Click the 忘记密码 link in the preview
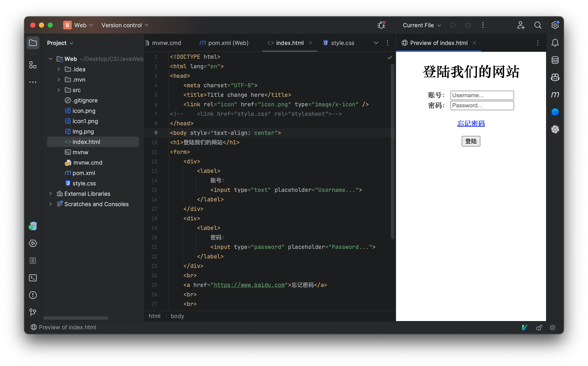This screenshot has width=588, height=366. 471,123
